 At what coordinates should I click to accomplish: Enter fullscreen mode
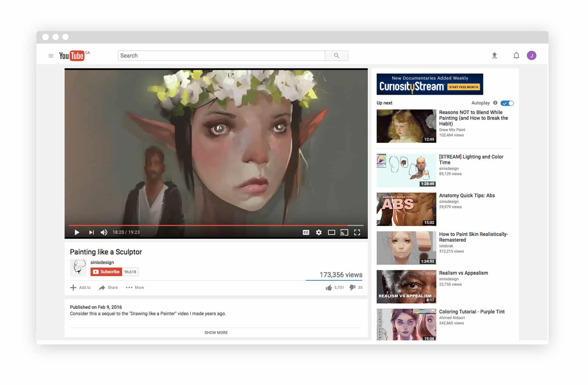pos(357,232)
